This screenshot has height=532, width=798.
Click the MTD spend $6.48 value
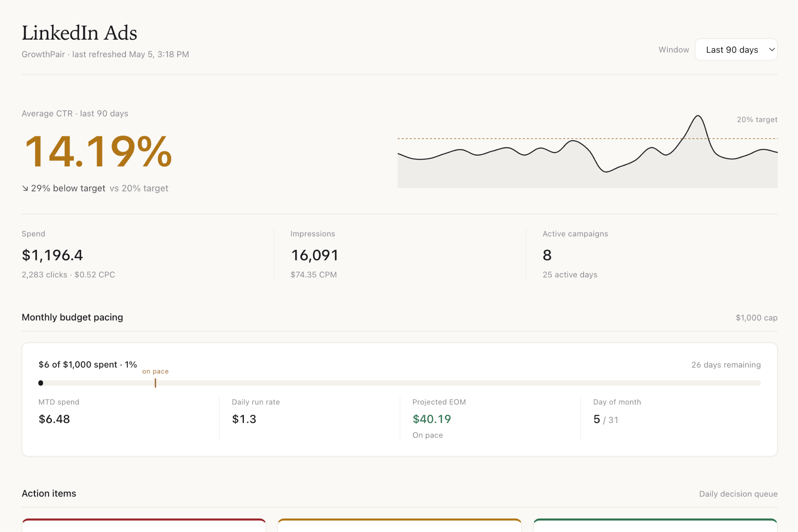tap(54, 419)
